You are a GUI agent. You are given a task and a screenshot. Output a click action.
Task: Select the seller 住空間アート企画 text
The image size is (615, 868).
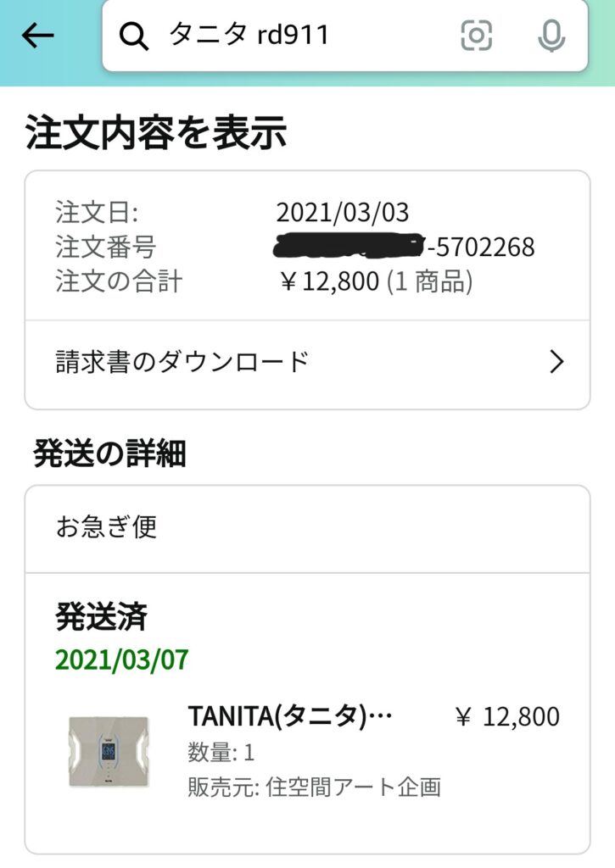[x=353, y=787]
